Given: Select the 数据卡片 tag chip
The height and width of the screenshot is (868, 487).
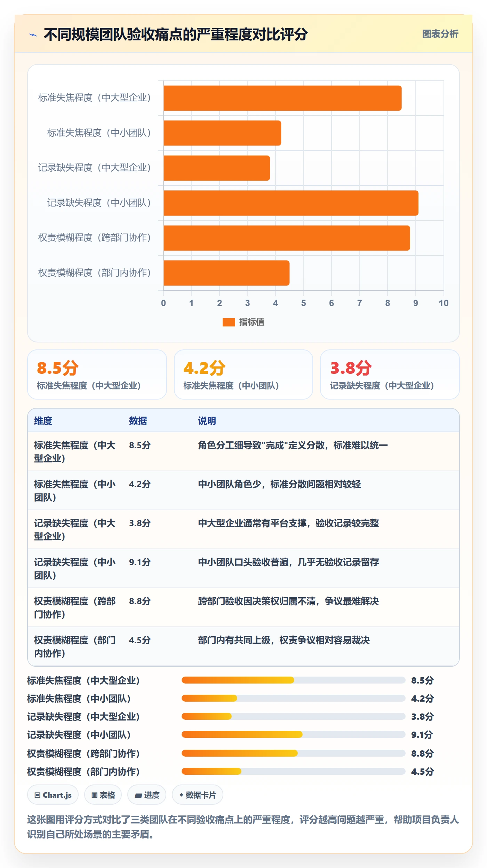Looking at the screenshot, I should 198,795.
